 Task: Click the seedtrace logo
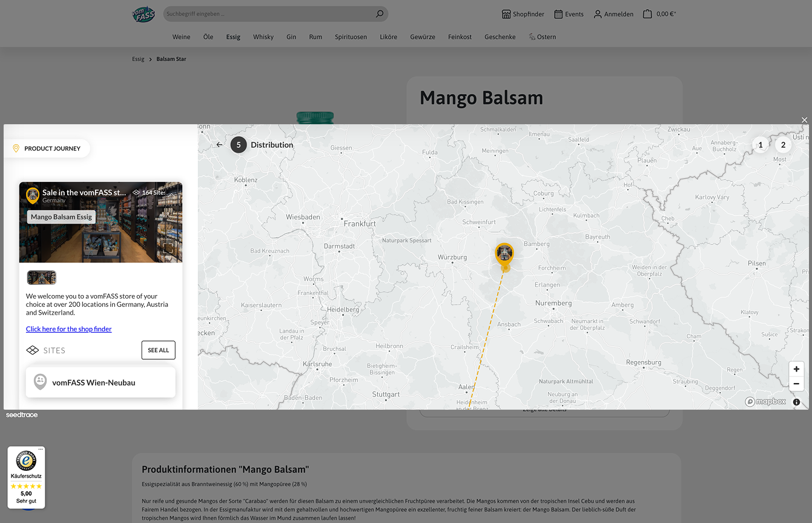click(x=22, y=415)
